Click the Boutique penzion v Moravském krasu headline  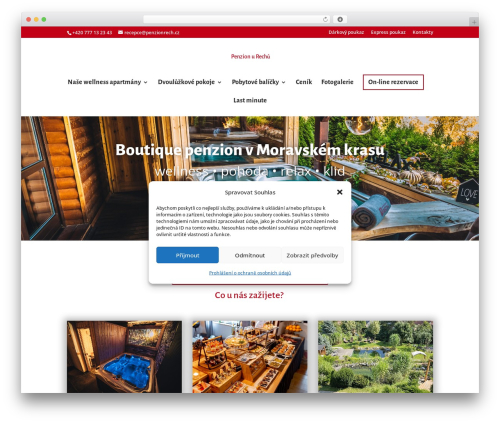[x=250, y=150]
